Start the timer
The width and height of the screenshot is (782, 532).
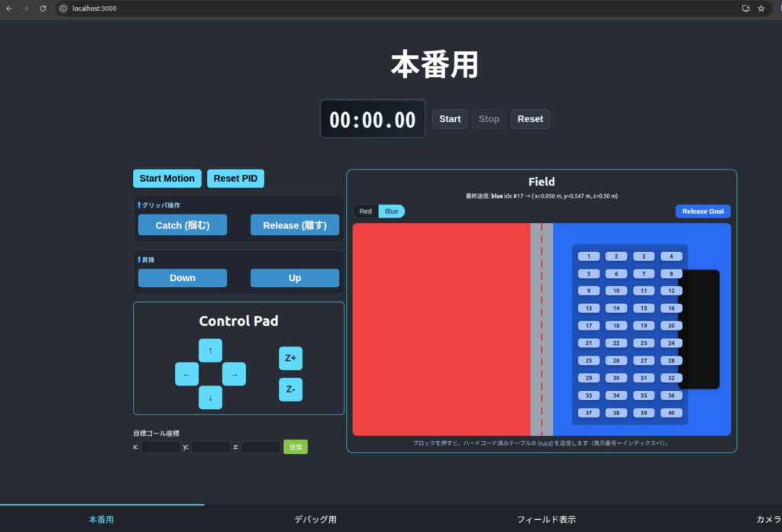[x=450, y=119]
